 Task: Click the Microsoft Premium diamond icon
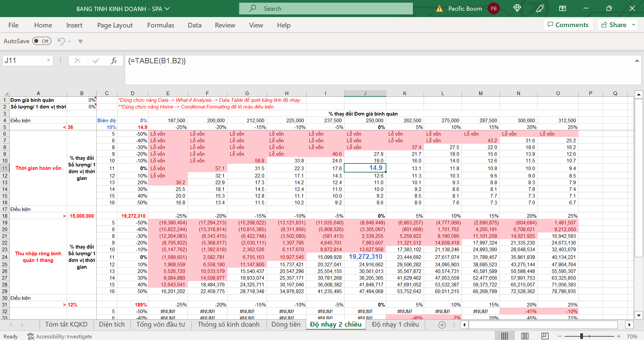point(517,8)
